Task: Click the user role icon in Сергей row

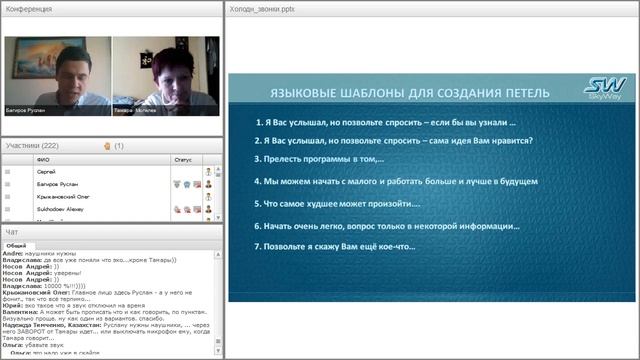Action: [209, 172]
